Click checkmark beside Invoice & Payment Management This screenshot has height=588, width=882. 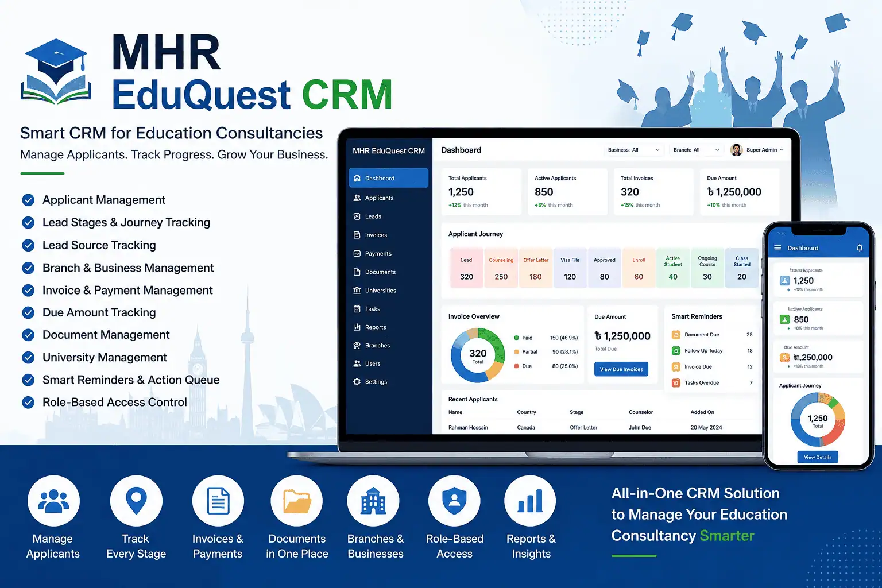click(28, 290)
